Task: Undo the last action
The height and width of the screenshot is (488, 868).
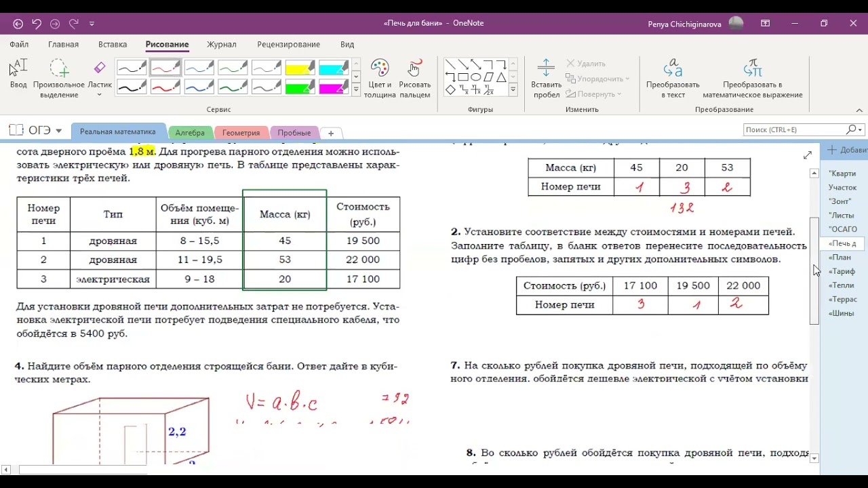Action: 37,24
